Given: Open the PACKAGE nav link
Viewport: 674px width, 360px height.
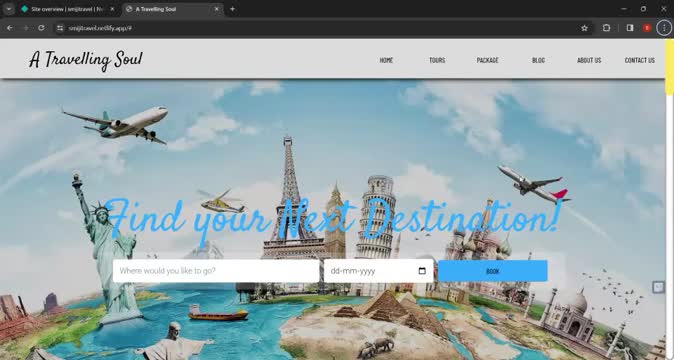Looking at the screenshot, I should (x=487, y=60).
